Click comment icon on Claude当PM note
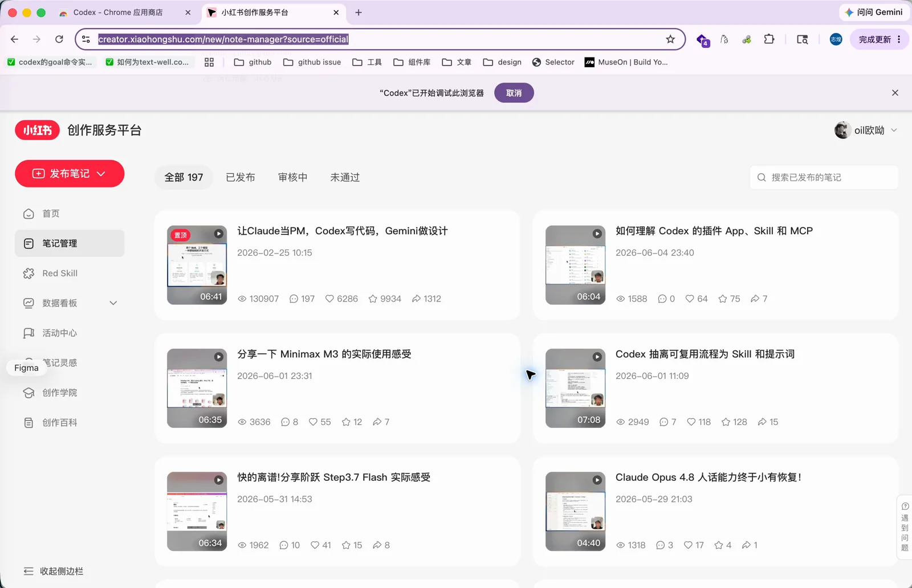The height and width of the screenshot is (588, 912). tap(294, 299)
